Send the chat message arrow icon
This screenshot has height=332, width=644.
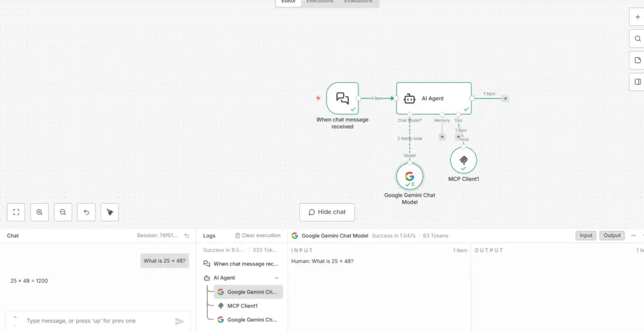point(179,321)
